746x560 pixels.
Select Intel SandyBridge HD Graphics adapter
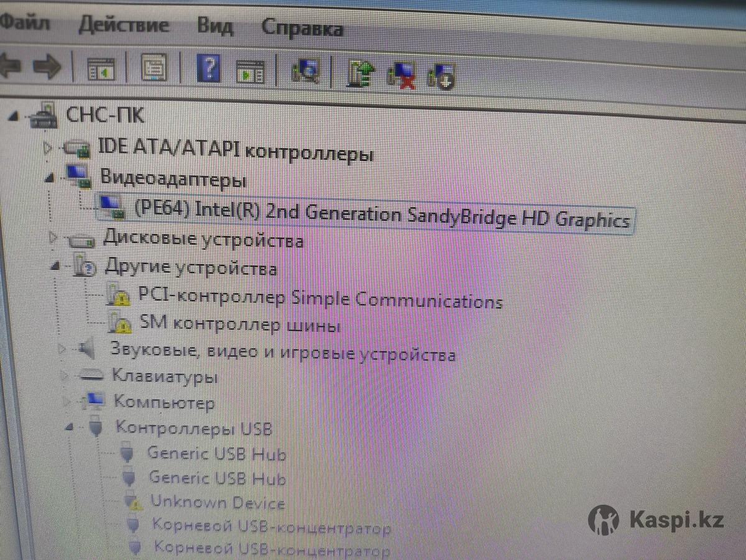pos(381,216)
